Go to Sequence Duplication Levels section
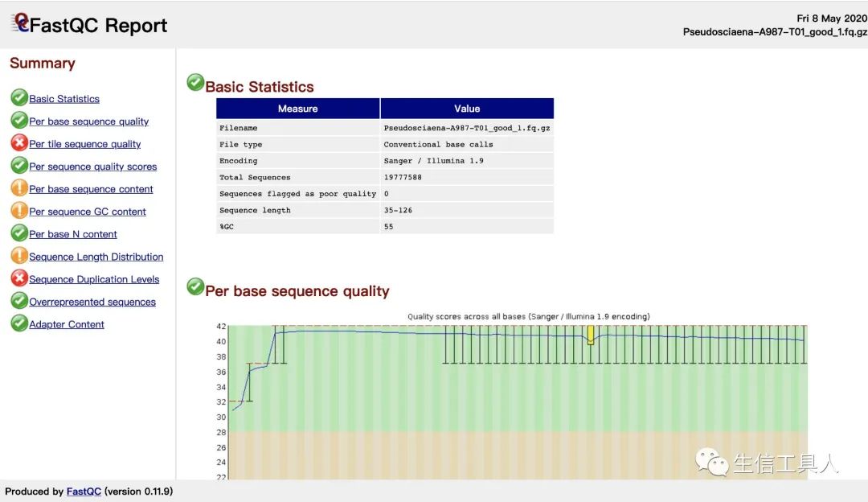Viewport: 868px width, 502px height. [x=94, y=279]
